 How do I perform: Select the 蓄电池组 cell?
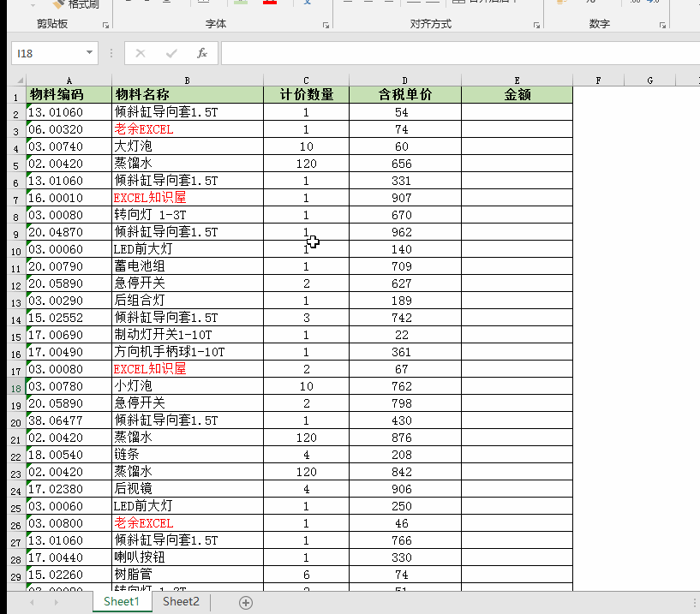(x=188, y=266)
